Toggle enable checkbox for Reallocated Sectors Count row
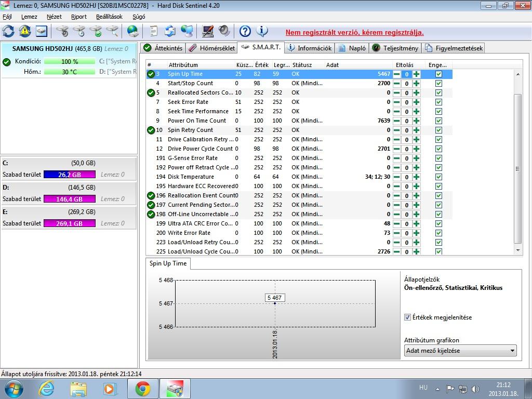Image resolution: width=532 pixels, height=399 pixels. coord(438,92)
